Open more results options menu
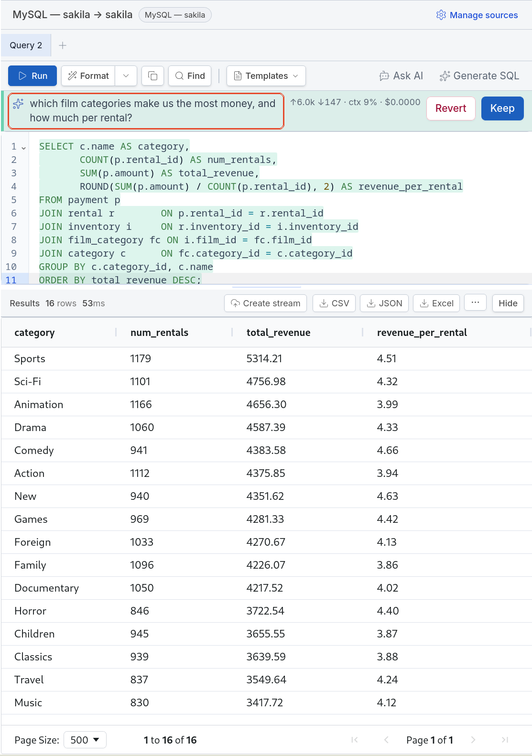Viewport: 532px width, 756px height. 475,303
